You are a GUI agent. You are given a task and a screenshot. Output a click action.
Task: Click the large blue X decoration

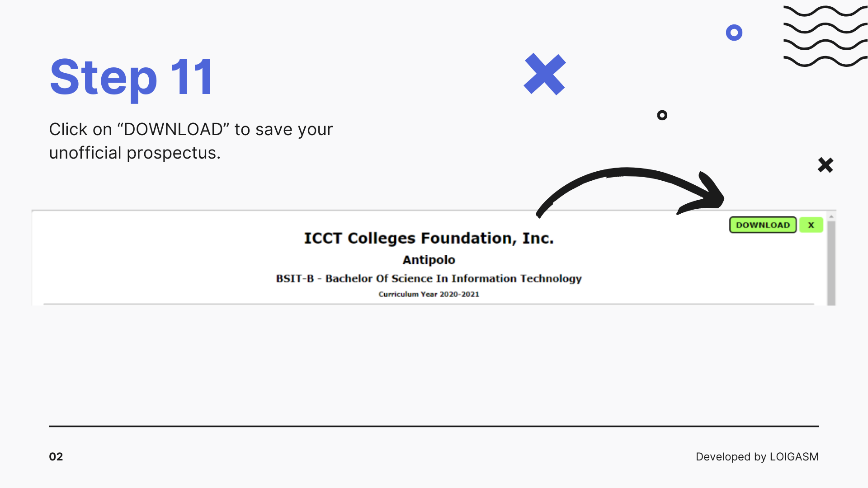click(x=545, y=74)
